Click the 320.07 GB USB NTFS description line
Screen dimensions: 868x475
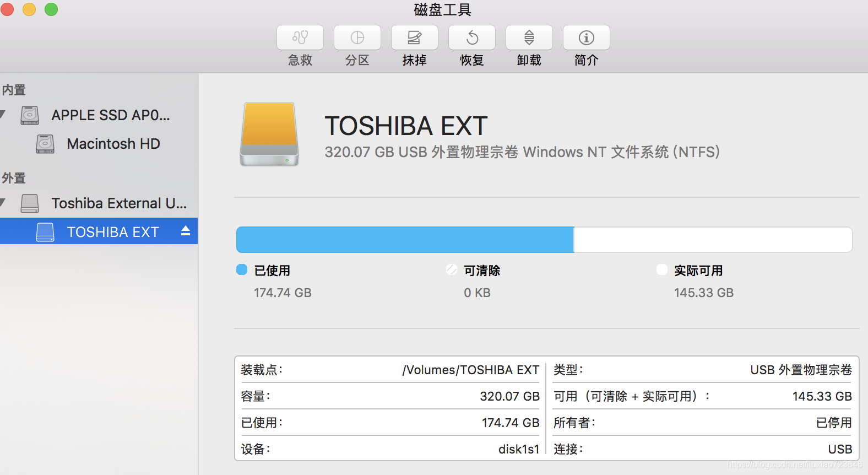(x=522, y=152)
